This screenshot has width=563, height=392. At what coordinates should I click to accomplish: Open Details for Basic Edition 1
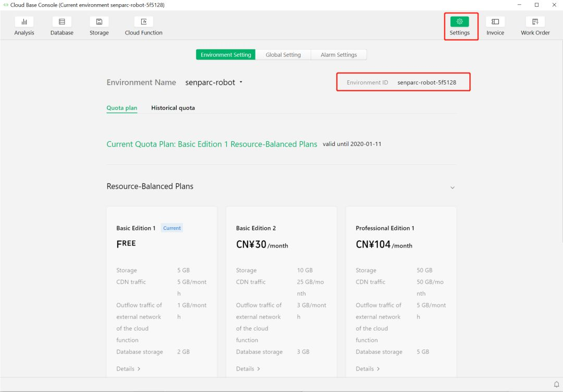point(128,369)
